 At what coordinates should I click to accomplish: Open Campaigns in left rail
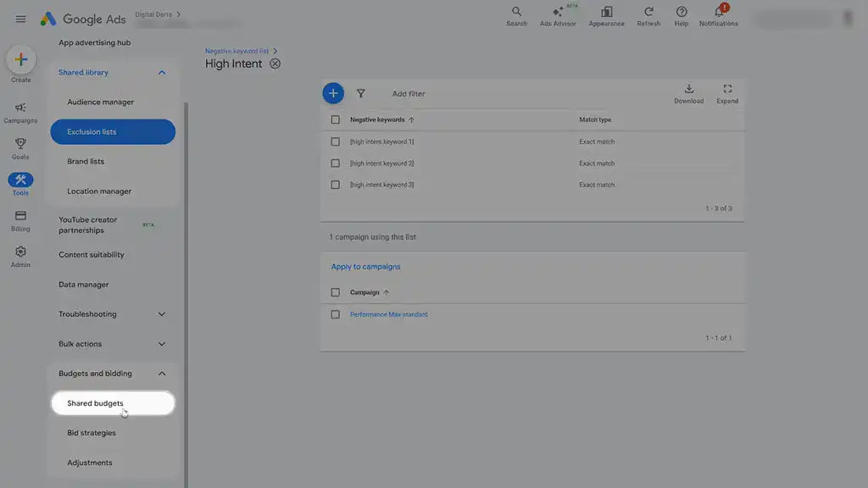click(20, 113)
